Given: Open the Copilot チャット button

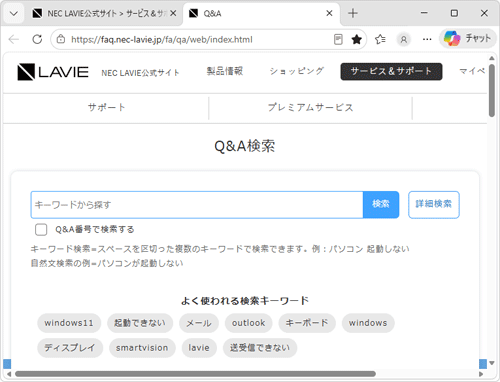Looking at the screenshot, I should click(468, 38).
